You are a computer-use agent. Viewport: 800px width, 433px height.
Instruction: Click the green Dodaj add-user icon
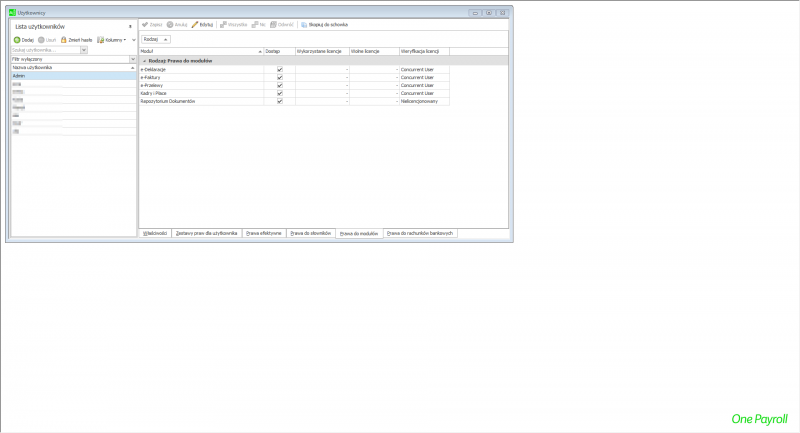click(17, 40)
